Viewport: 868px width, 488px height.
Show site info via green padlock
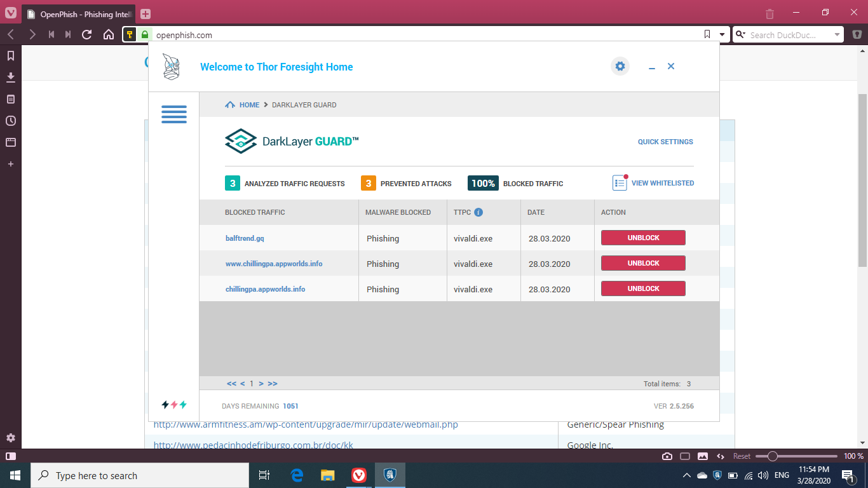[x=145, y=35]
